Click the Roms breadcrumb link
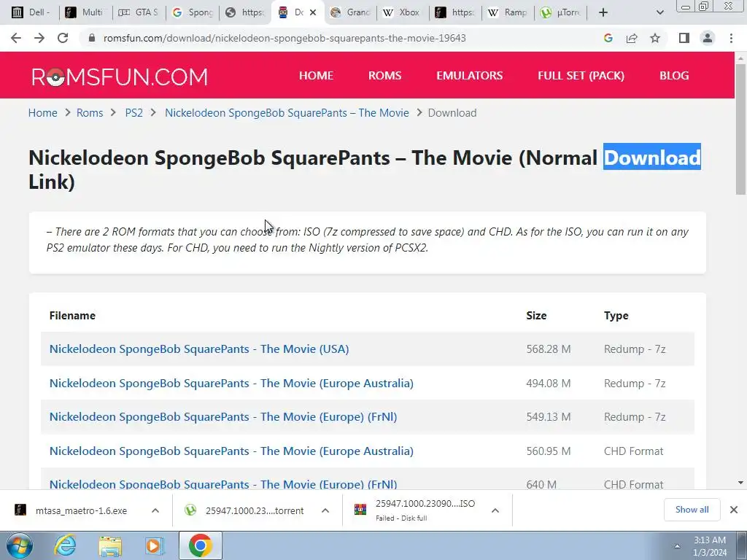This screenshot has height=560, width=747. 90,113
